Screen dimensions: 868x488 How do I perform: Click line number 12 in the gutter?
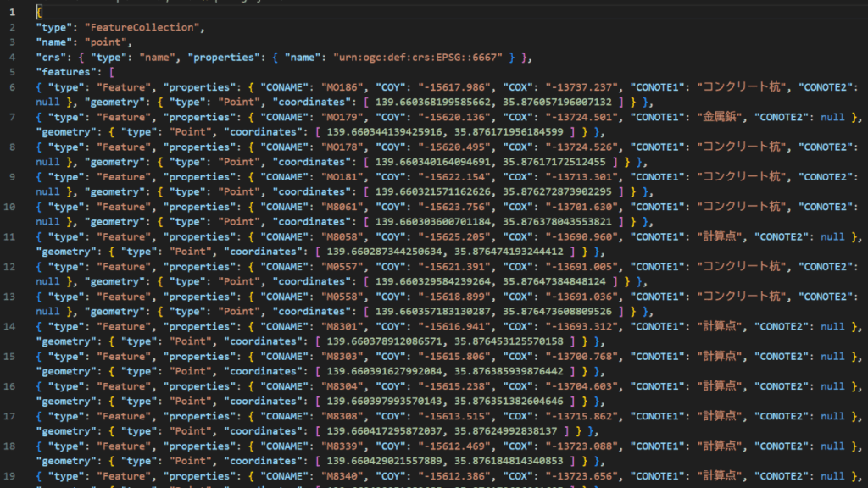point(9,266)
